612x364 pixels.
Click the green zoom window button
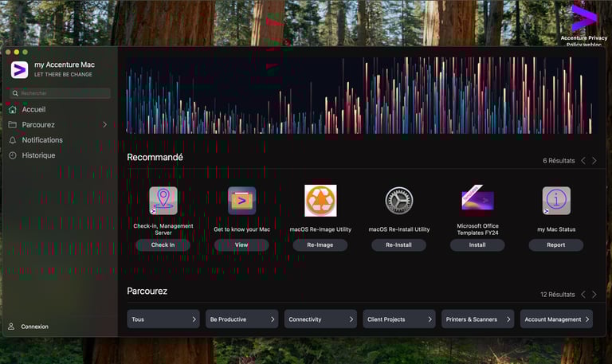(x=25, y=52)
